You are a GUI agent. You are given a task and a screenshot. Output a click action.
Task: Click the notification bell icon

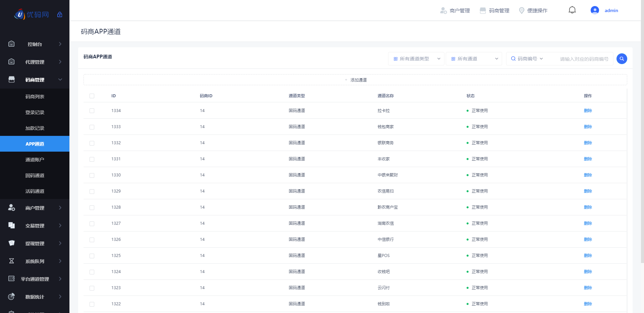click(572, 10)
